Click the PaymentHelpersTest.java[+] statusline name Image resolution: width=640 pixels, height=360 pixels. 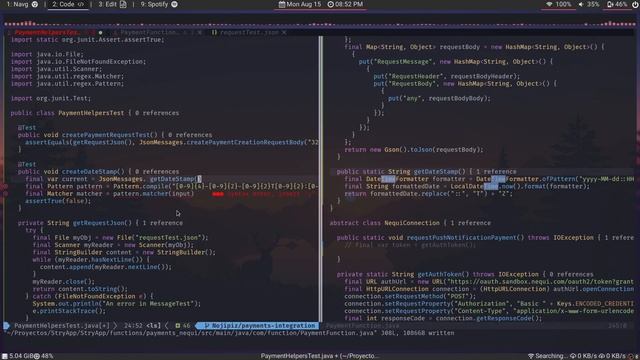coord(62,326)
